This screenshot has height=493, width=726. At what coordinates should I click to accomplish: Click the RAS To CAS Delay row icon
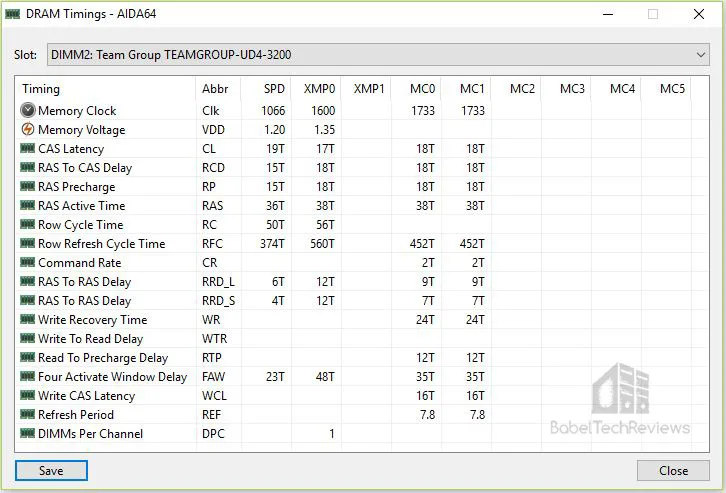tap(28, 167)
